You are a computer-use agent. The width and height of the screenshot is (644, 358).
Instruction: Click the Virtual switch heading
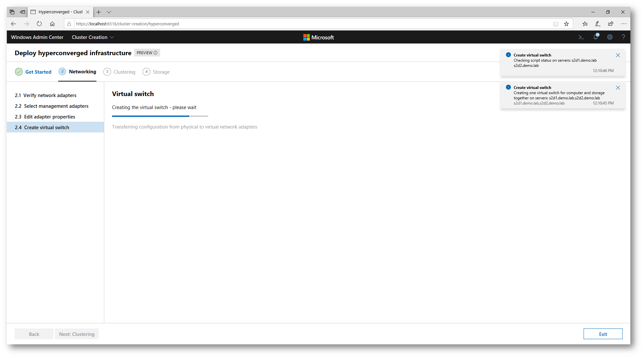[x=133, y=94]
